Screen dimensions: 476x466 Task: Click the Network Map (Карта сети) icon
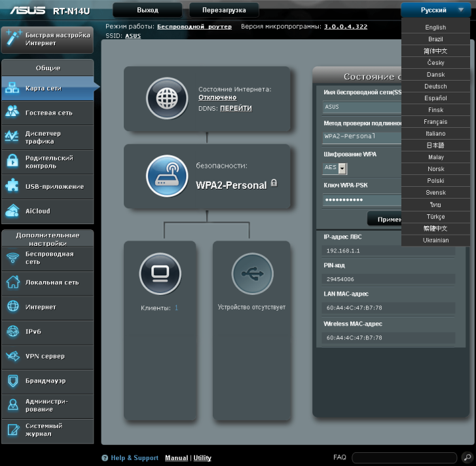(x=12, y=88)
